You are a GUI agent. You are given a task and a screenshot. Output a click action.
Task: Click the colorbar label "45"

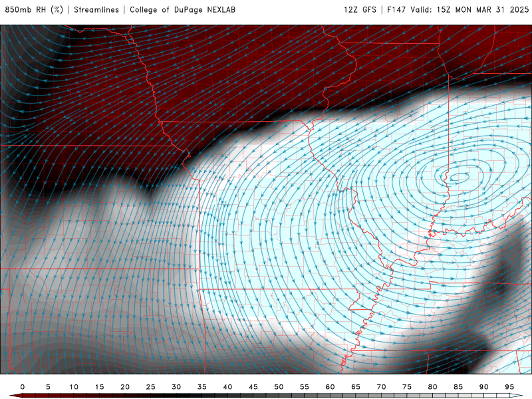point(253,387)
